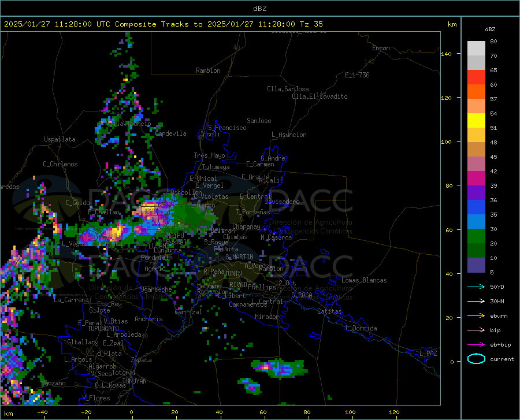Viewport: 520px width, 420px height.
Task: Click the Tulumaya place label
Action: click(216, 167)
